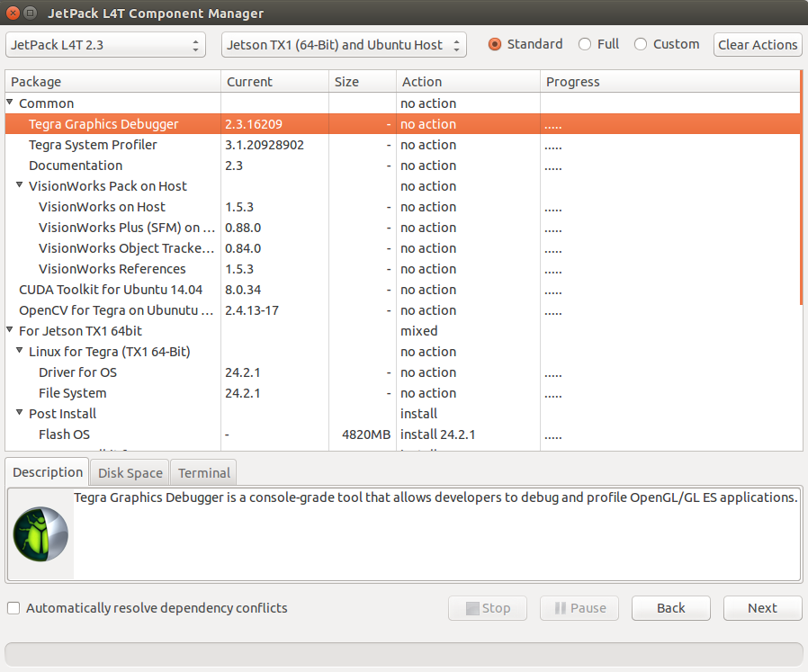Click the Package column header
This screenshot has height=672, width=808.
pos(112,82)
